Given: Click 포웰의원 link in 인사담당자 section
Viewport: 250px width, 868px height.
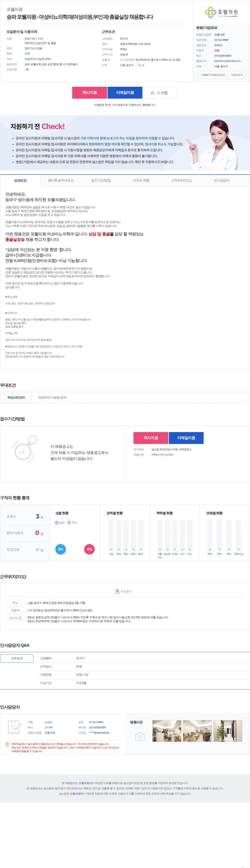Looking at the screenshot, I should tap(50, 733).
